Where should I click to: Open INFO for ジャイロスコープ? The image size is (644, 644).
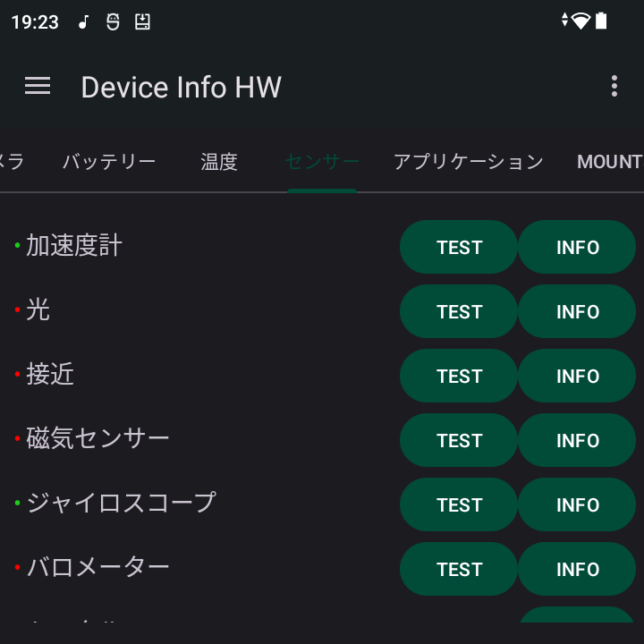577,504
